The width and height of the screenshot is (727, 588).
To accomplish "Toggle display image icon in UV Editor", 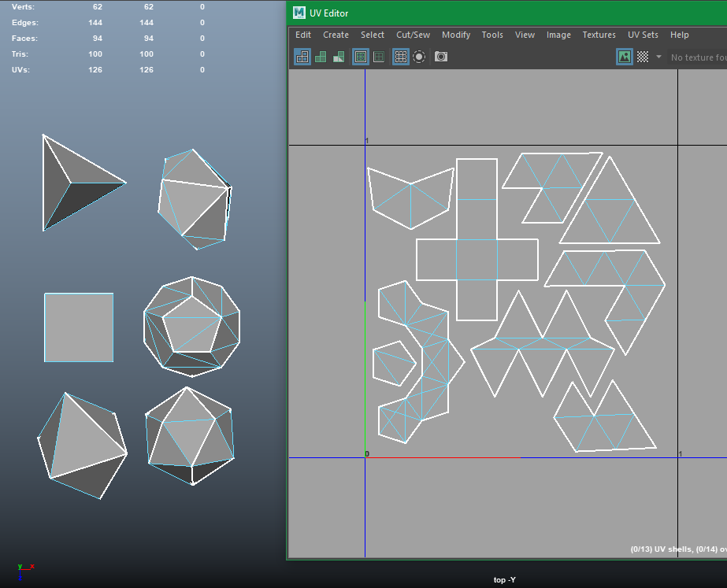I will click(x=625, y=57).
